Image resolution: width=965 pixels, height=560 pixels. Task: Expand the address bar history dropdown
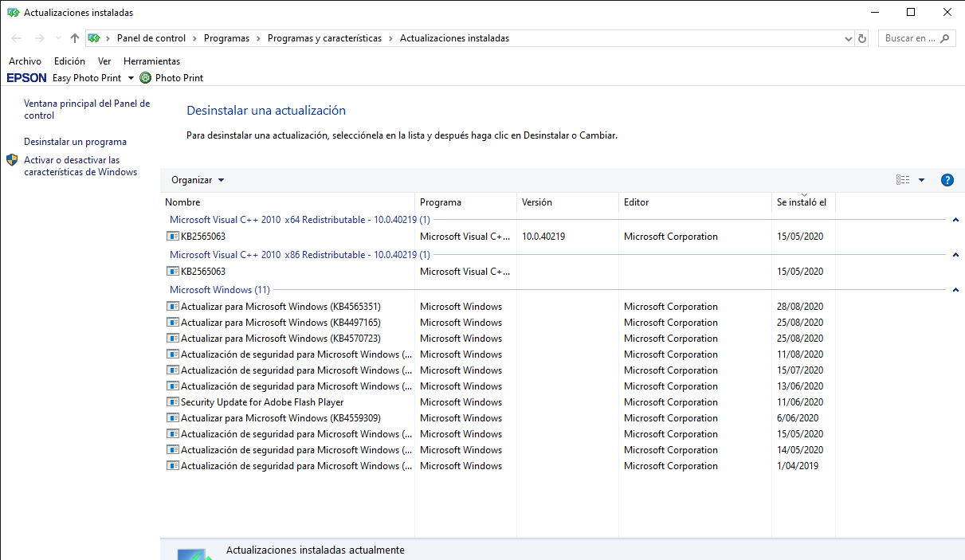(x=848, y=38)
